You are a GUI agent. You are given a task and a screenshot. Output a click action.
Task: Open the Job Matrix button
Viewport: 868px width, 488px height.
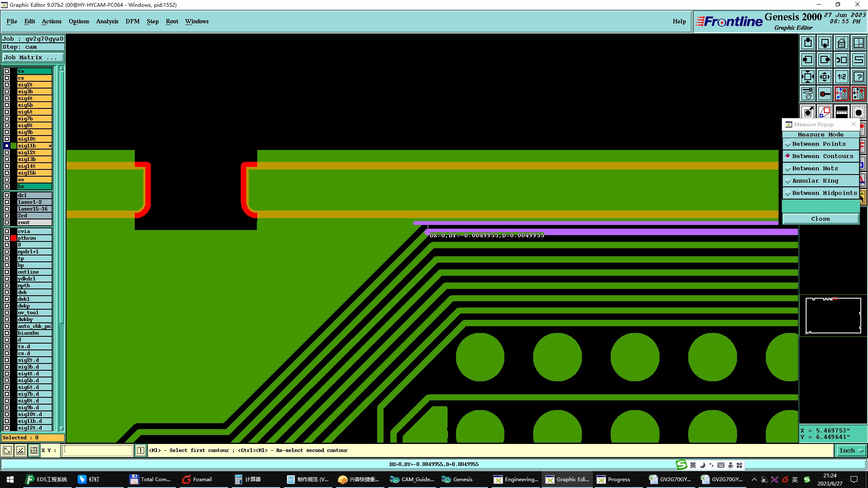pos(33,58)
